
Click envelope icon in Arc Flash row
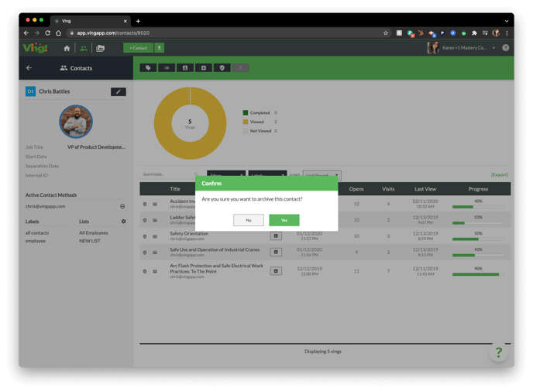pos(155,271)
